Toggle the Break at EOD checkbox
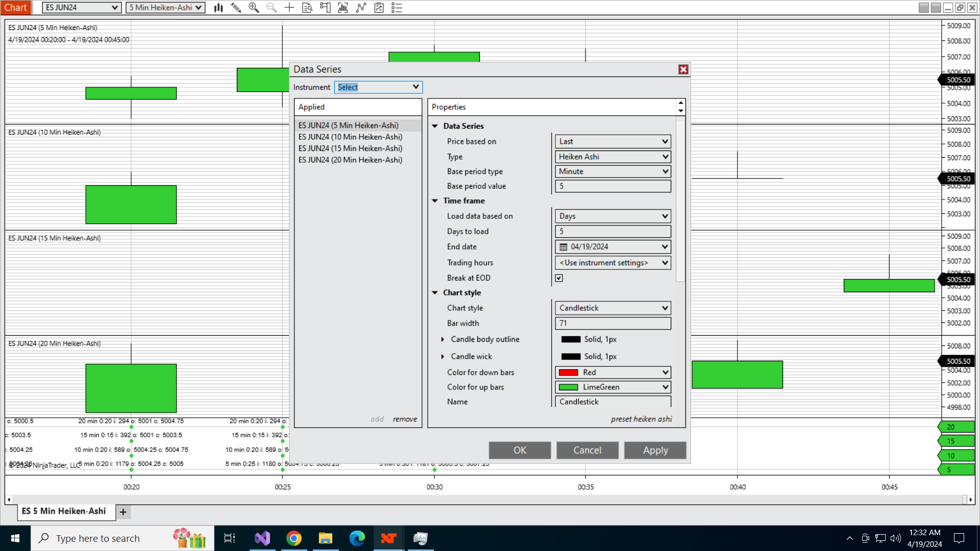980x551 pixels. [x=559, y=278]
